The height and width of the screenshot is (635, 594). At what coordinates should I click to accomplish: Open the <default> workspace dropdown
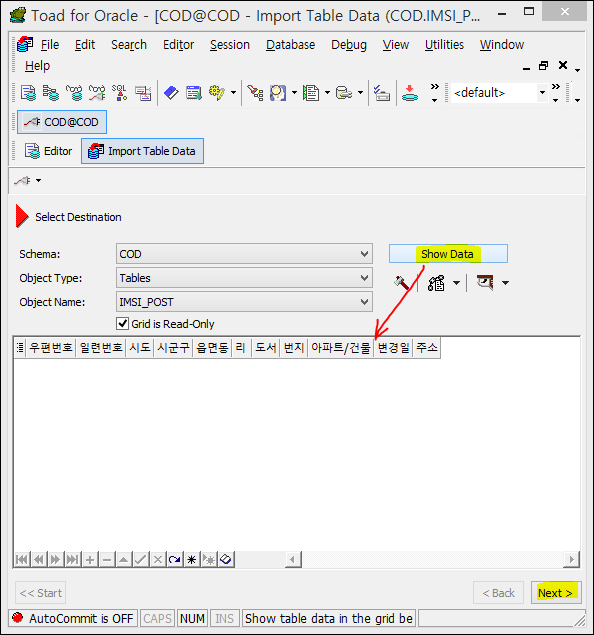pos(542,93)
